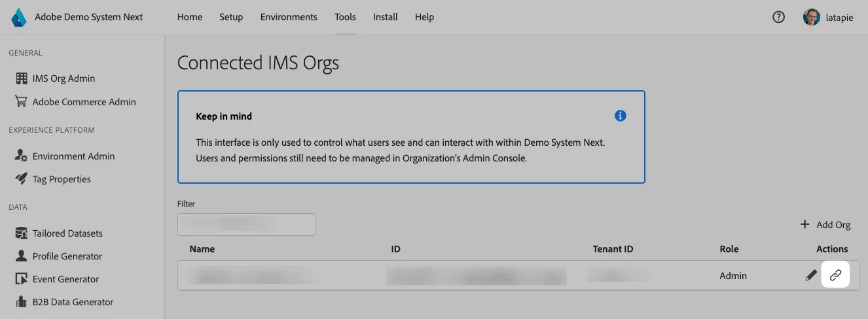Click the link chain icon in Actions

pyautogui.click(x=835, y=276)
